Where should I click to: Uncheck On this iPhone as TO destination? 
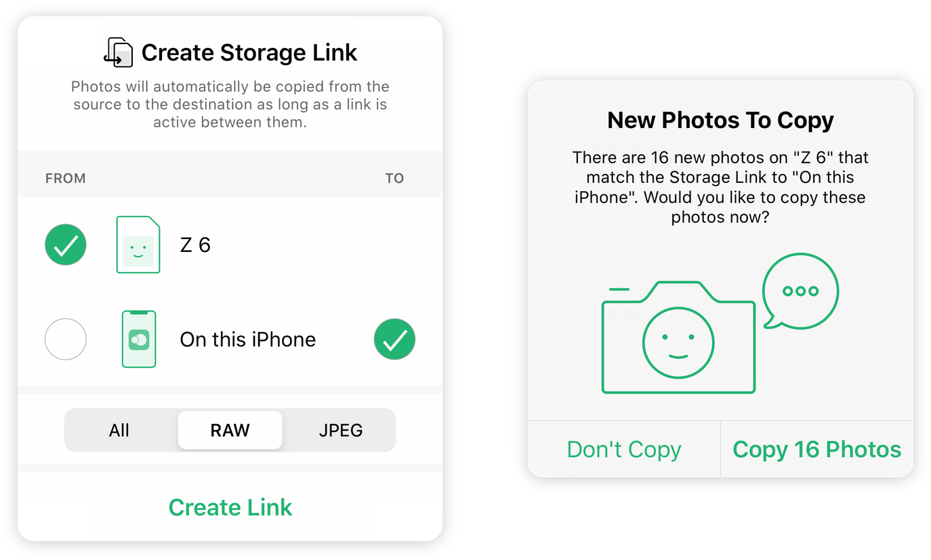(394, 339)
